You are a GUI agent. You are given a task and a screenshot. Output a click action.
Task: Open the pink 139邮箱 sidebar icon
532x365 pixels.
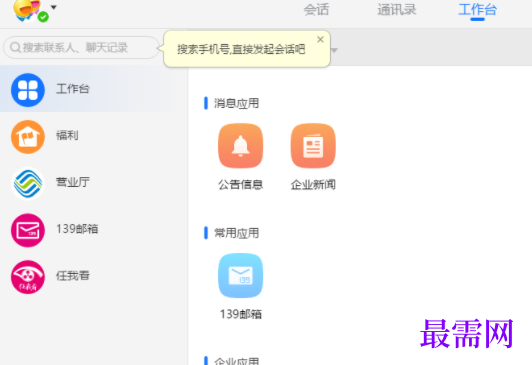pyautogui.click(x=28, y=230)
